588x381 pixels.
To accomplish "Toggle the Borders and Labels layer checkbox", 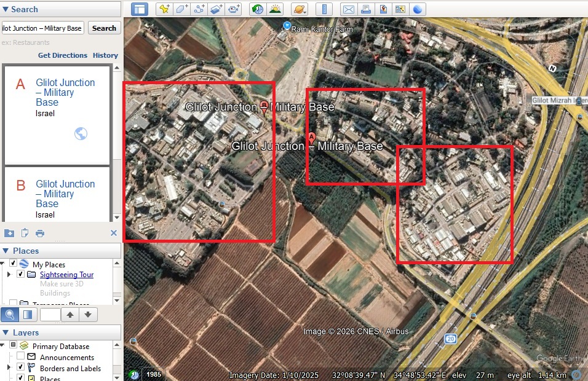I will point(21,368).
